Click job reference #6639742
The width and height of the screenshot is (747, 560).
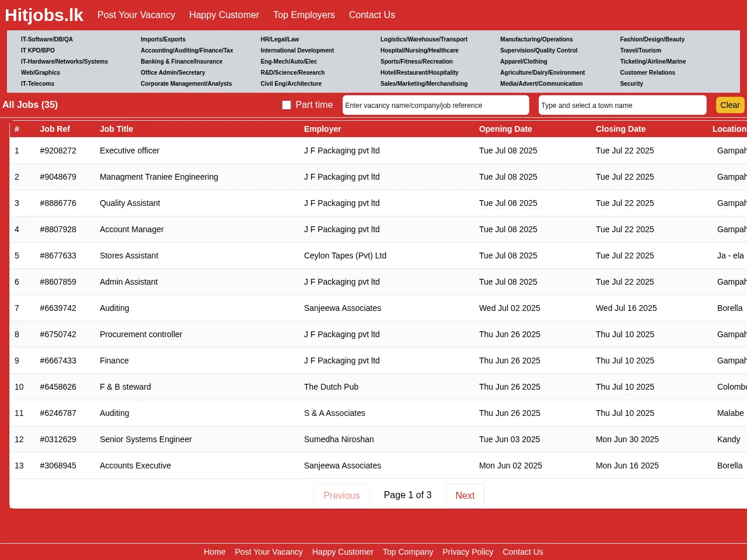click(x=58, y=308)
